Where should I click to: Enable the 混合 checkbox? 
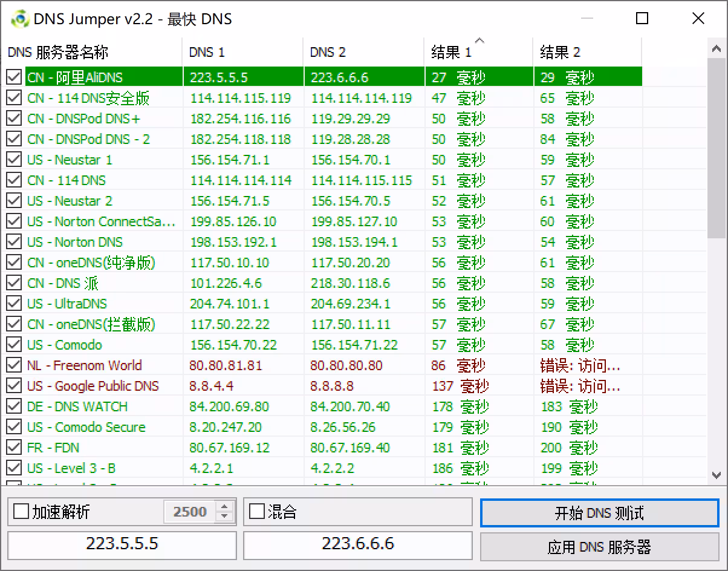[257, 512]
